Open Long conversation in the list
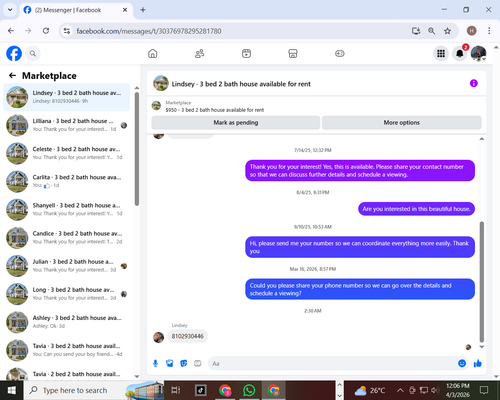Viewport: 500px width, 400px height. coord(67,294)
